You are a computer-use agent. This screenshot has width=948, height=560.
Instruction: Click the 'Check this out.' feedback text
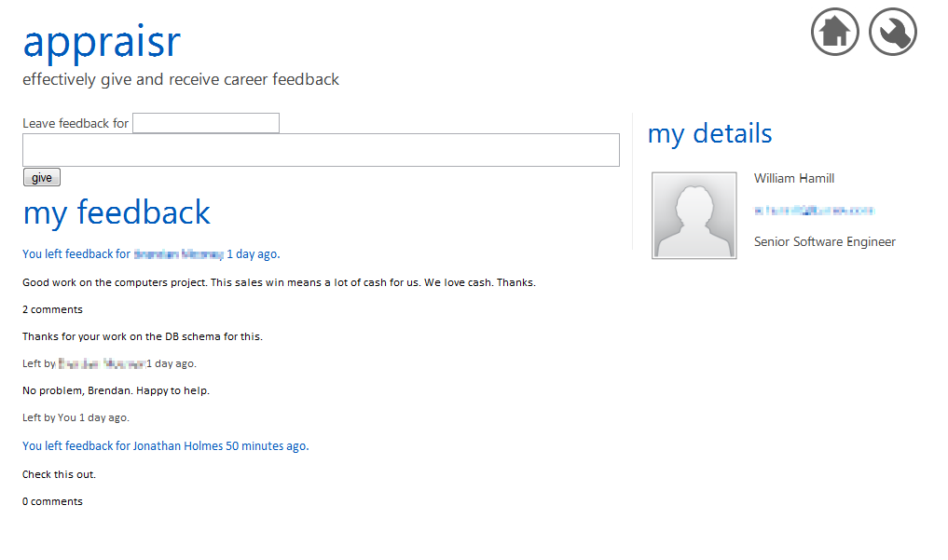[60, 474]
